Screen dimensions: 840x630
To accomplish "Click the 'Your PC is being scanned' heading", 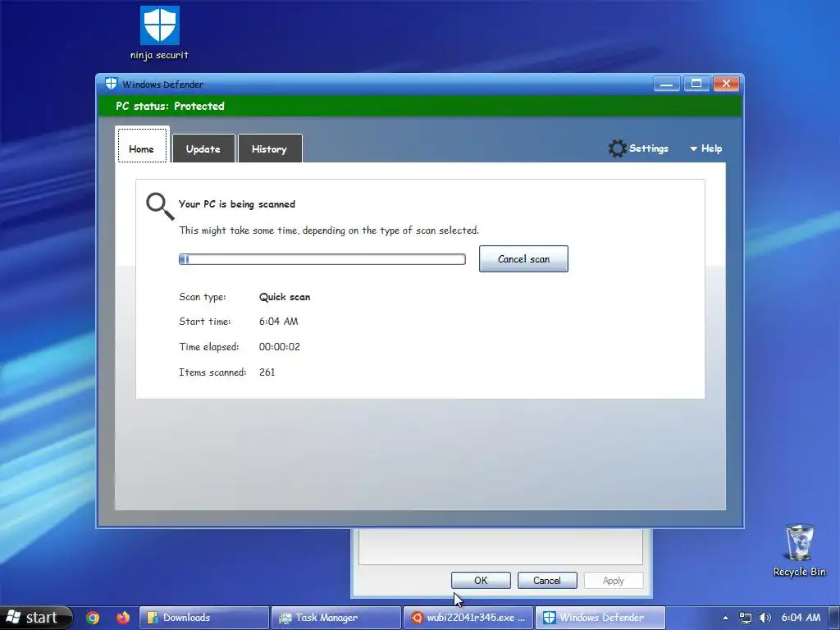I will point(237,204).
